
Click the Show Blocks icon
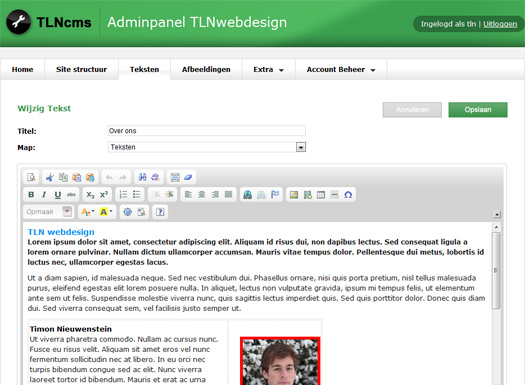point(141,212)
